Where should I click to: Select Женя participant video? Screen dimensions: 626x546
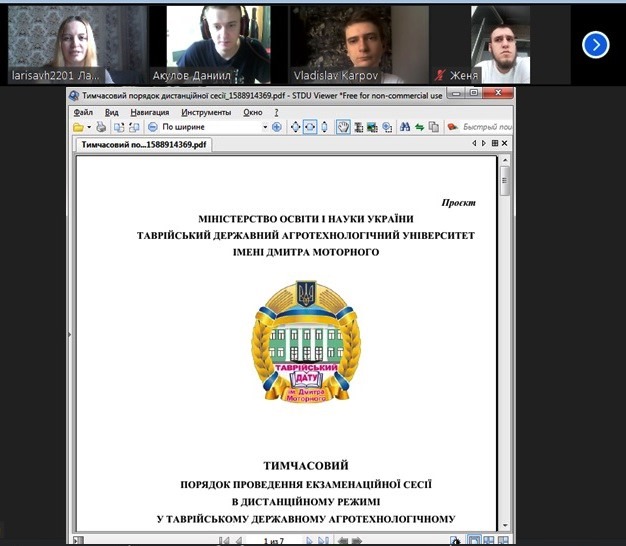(500, 44)
